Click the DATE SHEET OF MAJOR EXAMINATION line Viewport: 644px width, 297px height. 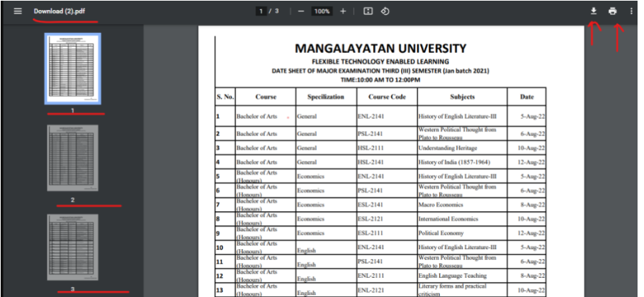click(380, 71)
